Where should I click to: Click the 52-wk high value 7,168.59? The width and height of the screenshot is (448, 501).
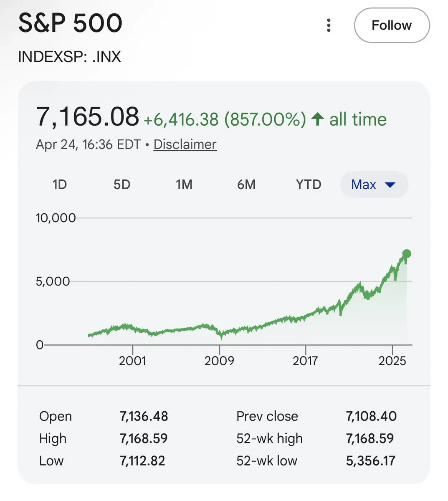370,438
